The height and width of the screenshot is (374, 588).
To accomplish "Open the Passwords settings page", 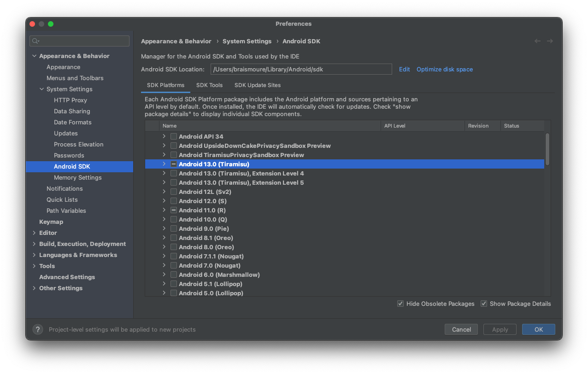I will [69, 155].
